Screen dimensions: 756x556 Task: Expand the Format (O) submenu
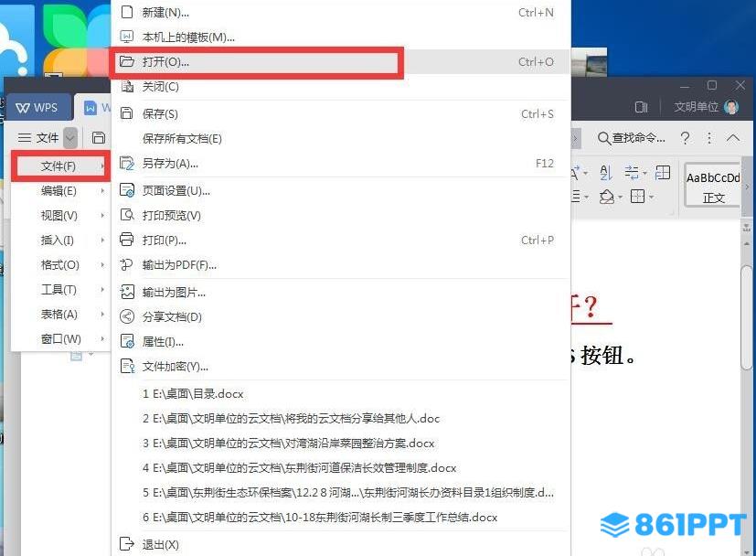60,264
